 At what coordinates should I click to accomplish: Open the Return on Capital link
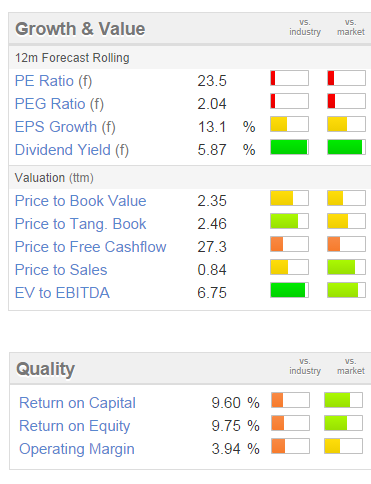[77, 403]
